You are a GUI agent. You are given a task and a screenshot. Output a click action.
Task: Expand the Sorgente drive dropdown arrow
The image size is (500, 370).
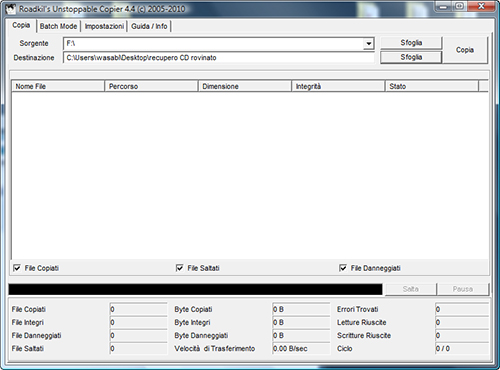(x=368, y=43)
